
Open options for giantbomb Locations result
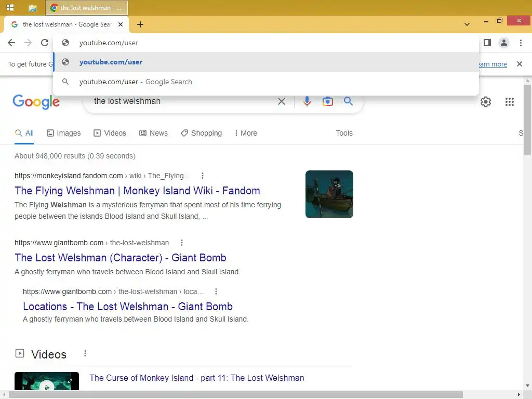(216, 291)
